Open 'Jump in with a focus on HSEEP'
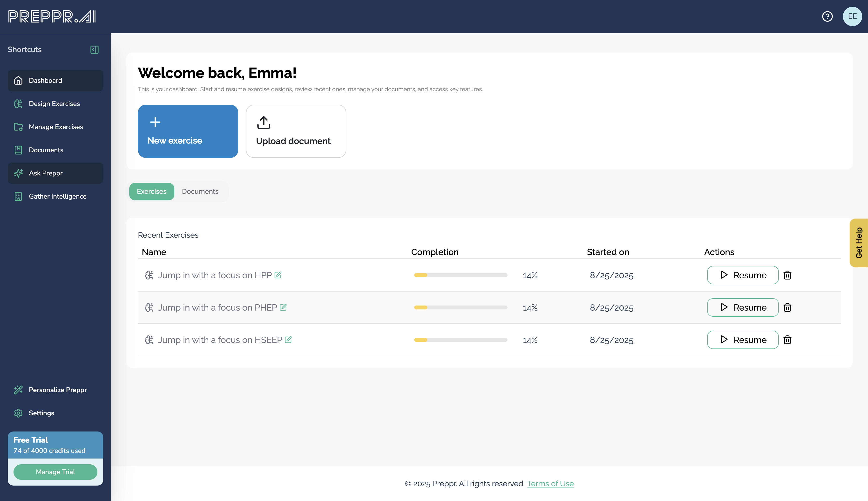 point(220,340)
